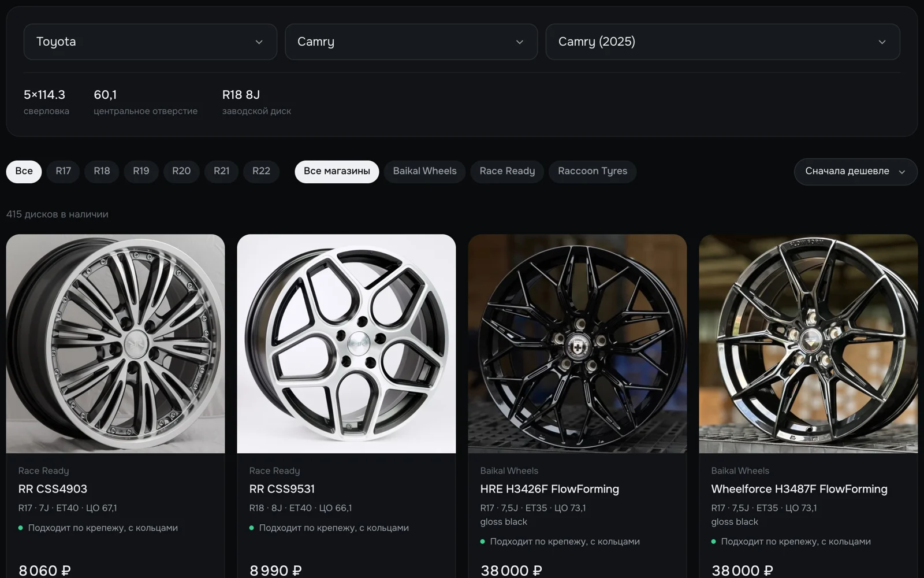Filter wheels by R20 size

coord(181,172)
